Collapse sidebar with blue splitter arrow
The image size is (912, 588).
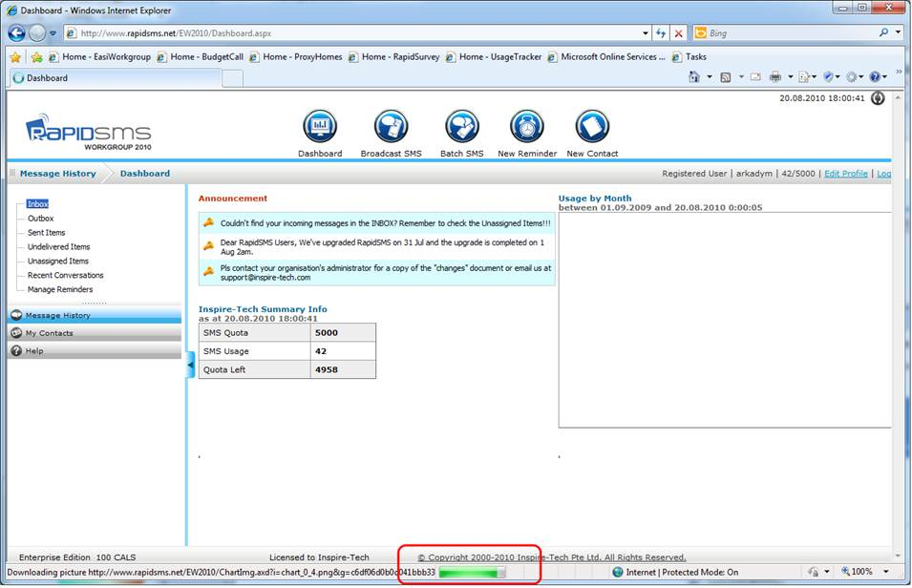coord(190,366)
